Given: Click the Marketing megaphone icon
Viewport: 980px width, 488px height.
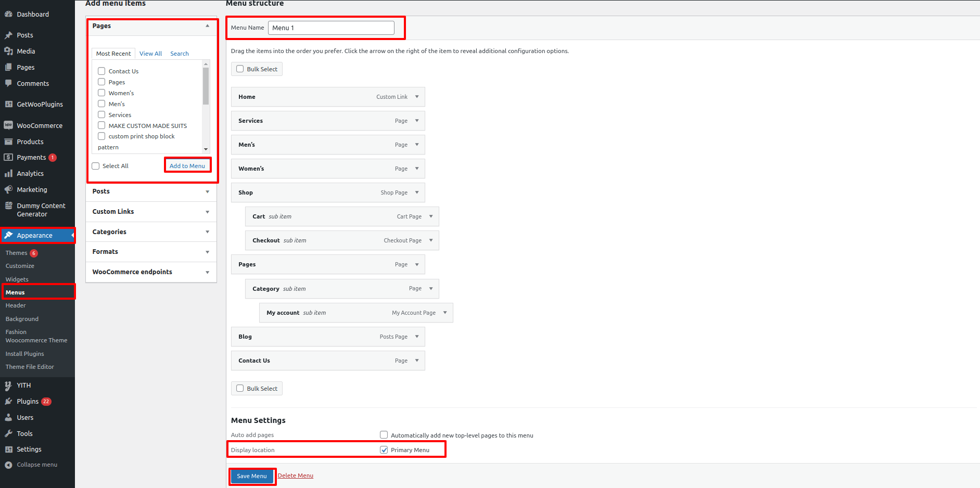Looking at the screenshot, I should tap(8, 189).
